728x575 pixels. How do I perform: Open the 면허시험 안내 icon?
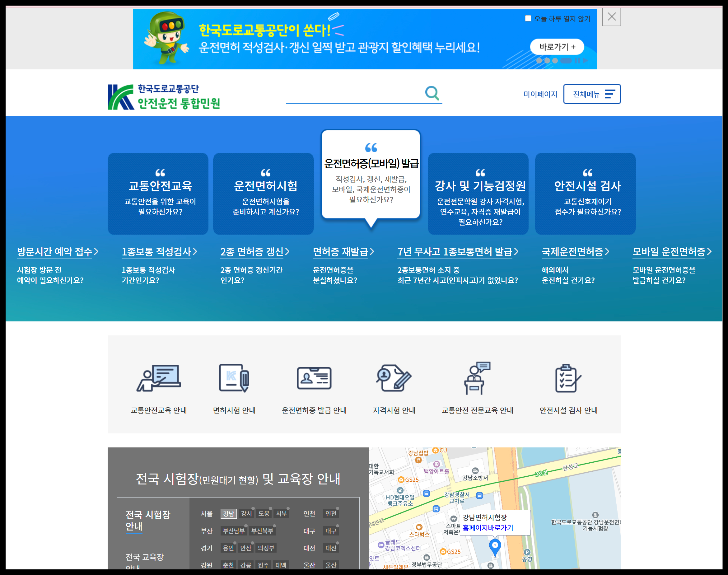pos(234,377)
